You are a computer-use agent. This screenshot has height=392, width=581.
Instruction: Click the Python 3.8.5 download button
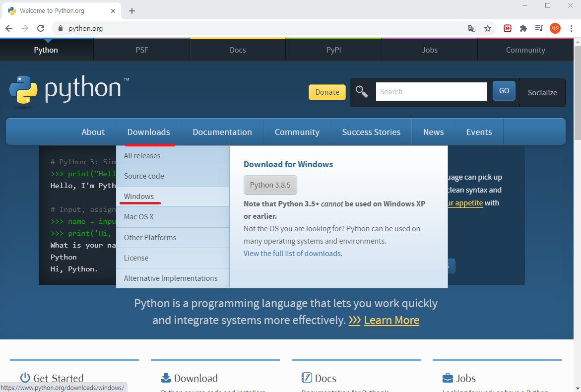(x=270, y=185)
